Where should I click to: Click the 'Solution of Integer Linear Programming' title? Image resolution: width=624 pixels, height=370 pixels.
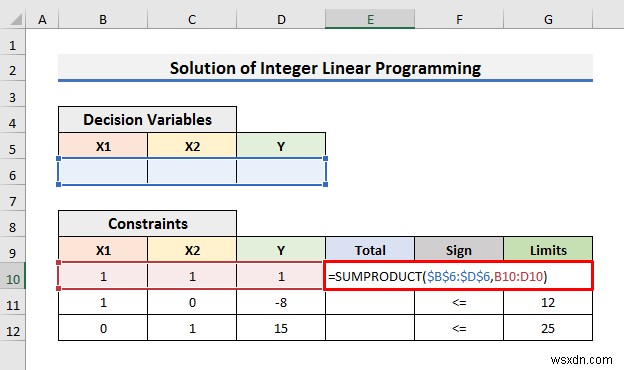click(x=326, y=68)
